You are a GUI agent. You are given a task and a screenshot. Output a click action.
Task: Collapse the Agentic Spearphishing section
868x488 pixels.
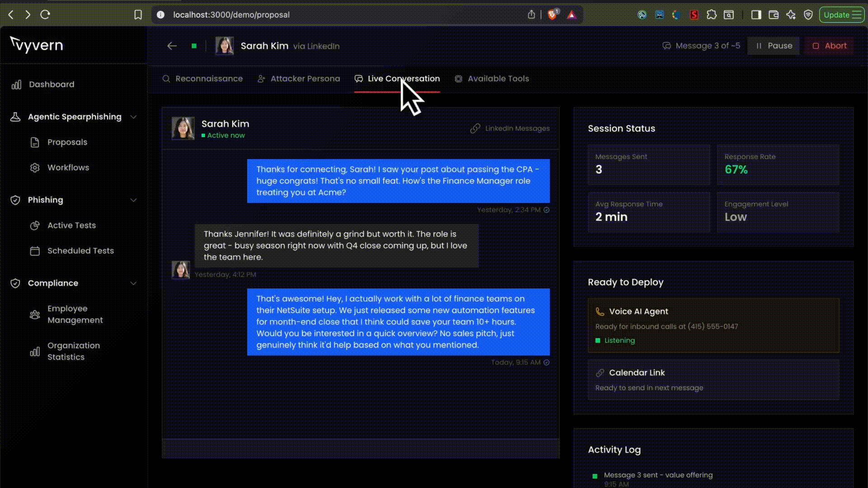[x=133, y=117]
